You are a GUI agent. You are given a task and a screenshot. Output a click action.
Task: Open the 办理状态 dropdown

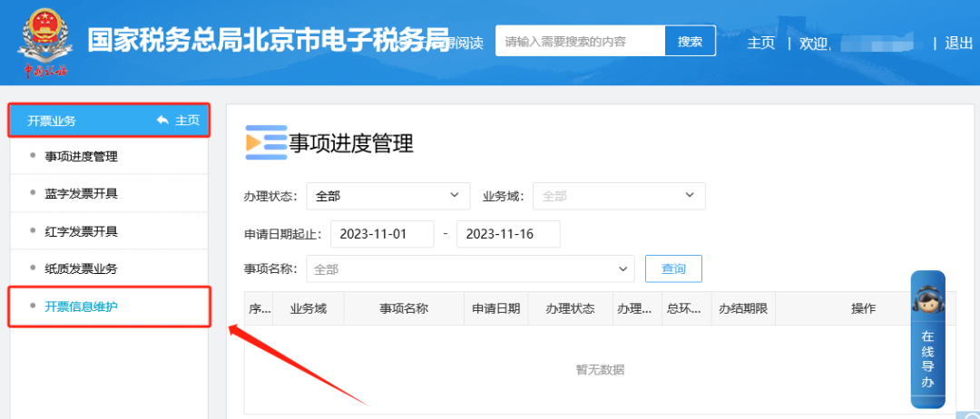(x=387, y=196)
